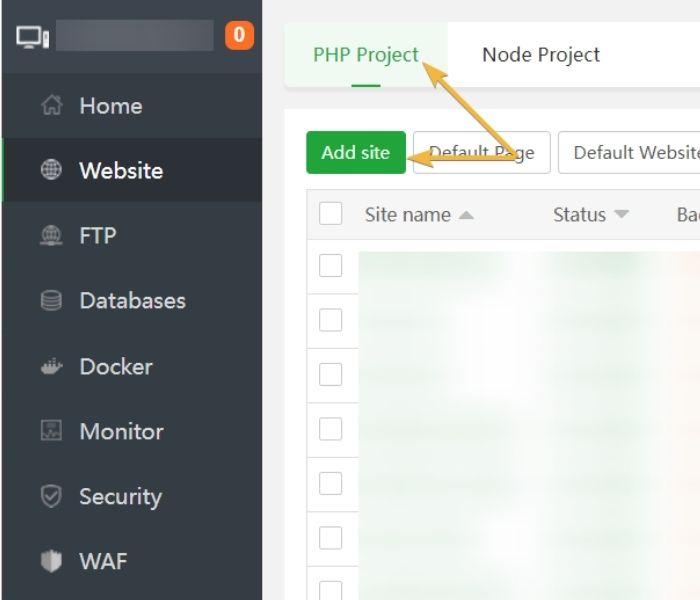Open the Status column filter dropdown
The width and height of the screenshot is (700, 600).
[621, 215]
